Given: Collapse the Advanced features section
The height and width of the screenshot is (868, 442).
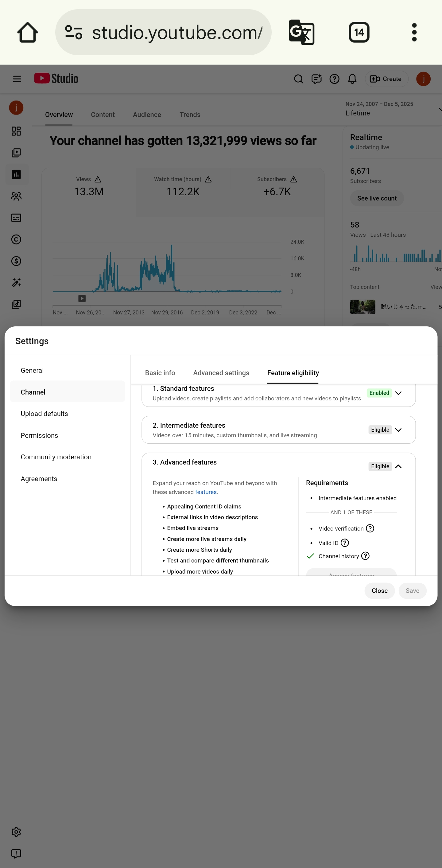Looking at the screenshot, I should point(398,466).
